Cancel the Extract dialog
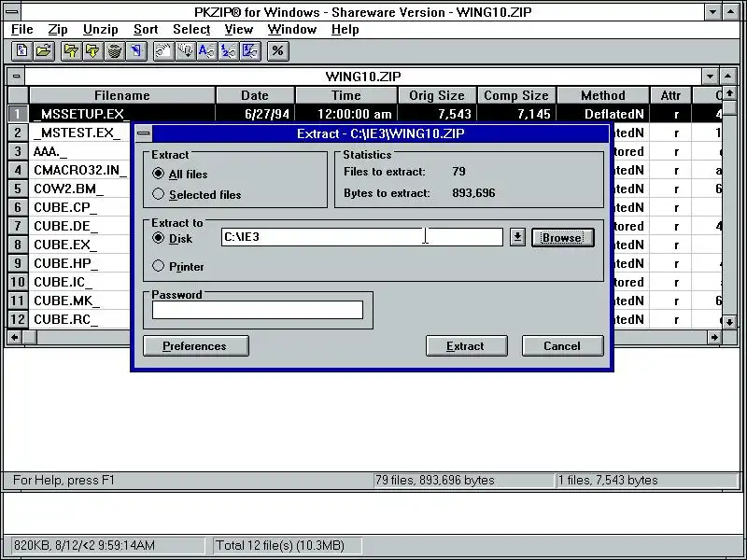Viewport: 747px width, 560px height. coord(563,345)
